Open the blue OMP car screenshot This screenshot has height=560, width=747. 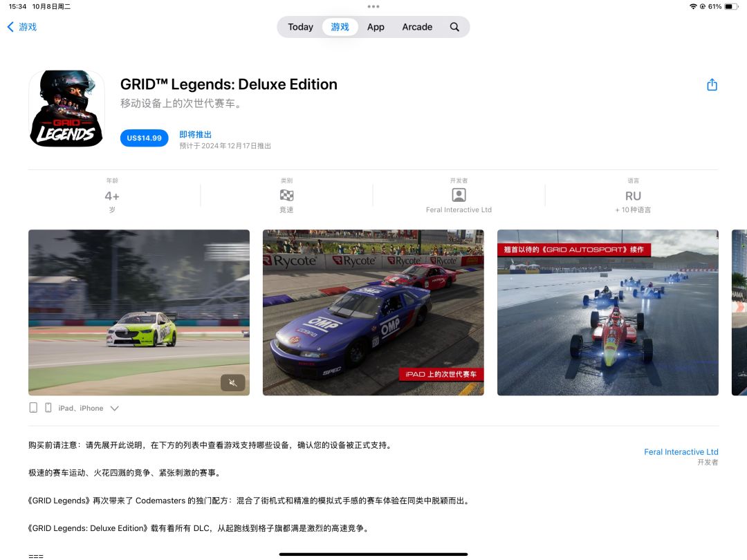[373, 312]
